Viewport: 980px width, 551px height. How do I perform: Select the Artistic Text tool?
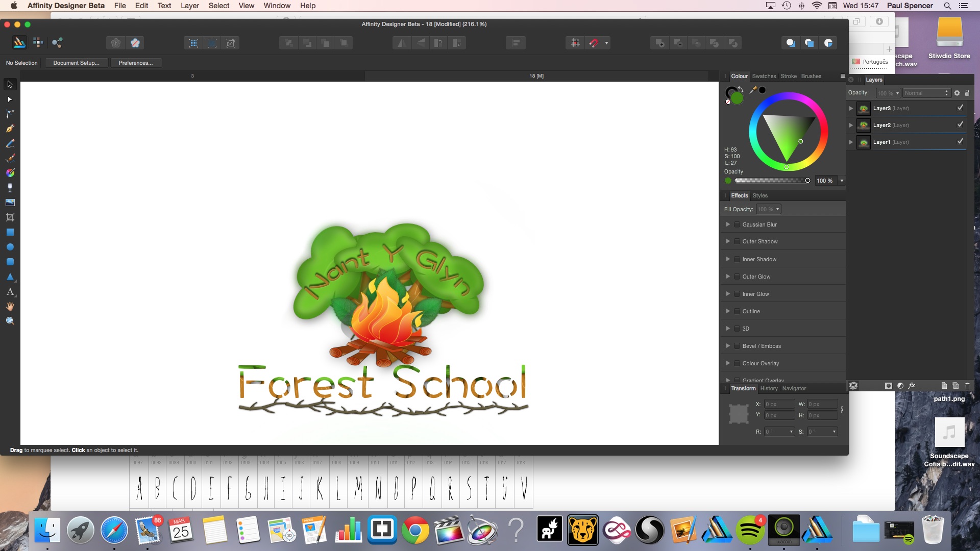tap(10, 292)
